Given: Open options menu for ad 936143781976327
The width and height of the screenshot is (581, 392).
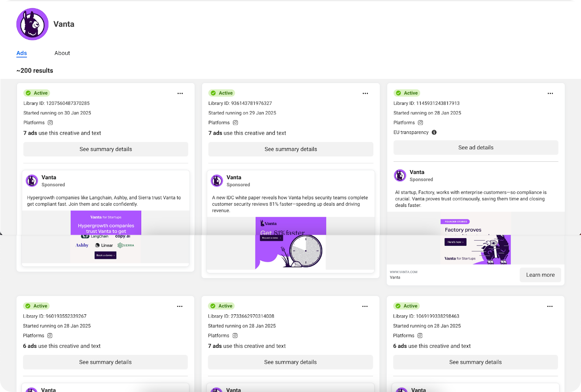Looking at the screenshot, I should pyautogui.click(x=365, y=94).
